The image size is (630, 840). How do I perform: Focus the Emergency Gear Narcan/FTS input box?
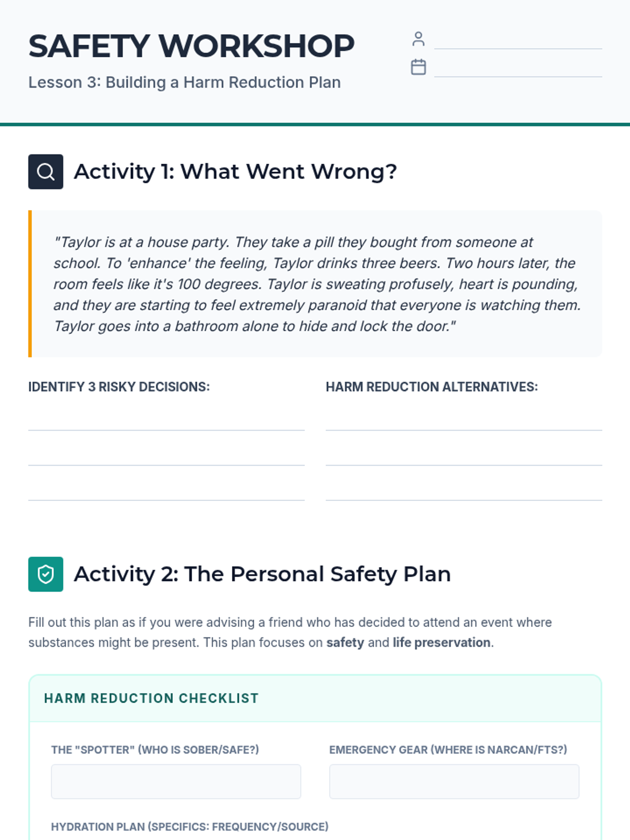pyautogui.click(x=454, y=782)
